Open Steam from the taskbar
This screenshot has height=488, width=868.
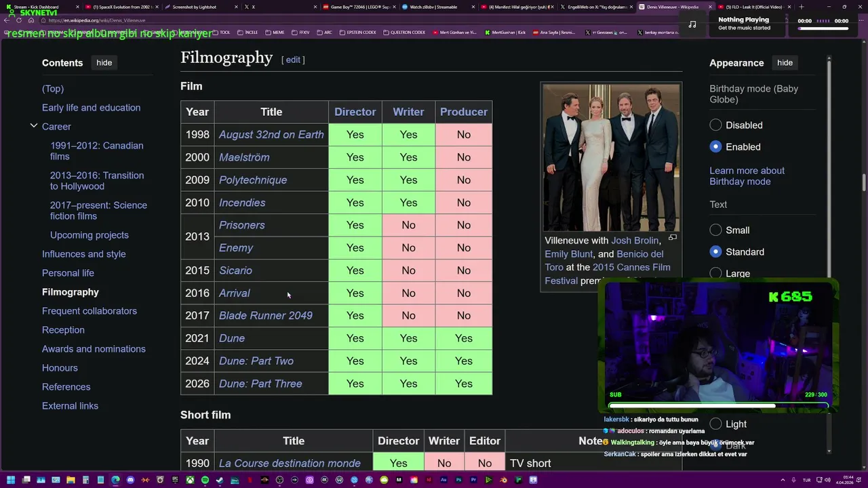click(x=220, y=480)
